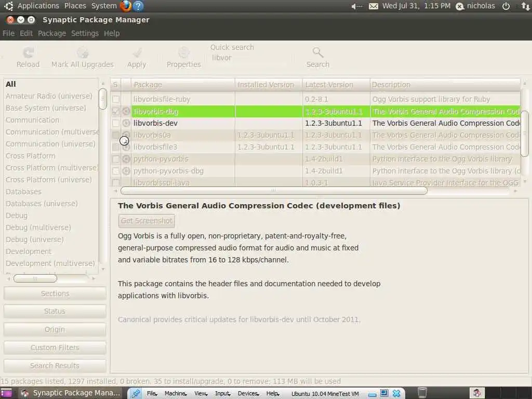532x399 pixels.
Task: Click the network connection arrows icon
Action: point(525,6)
